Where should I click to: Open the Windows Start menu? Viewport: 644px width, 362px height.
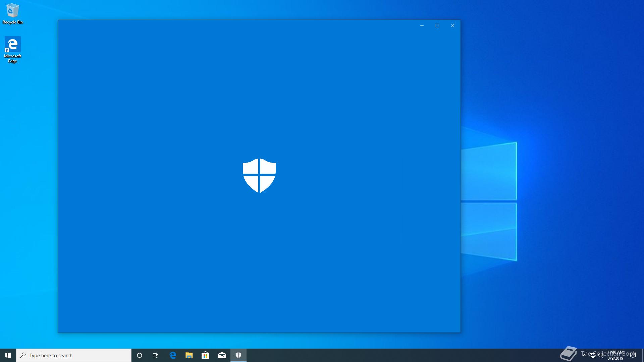tap(8, 355)
